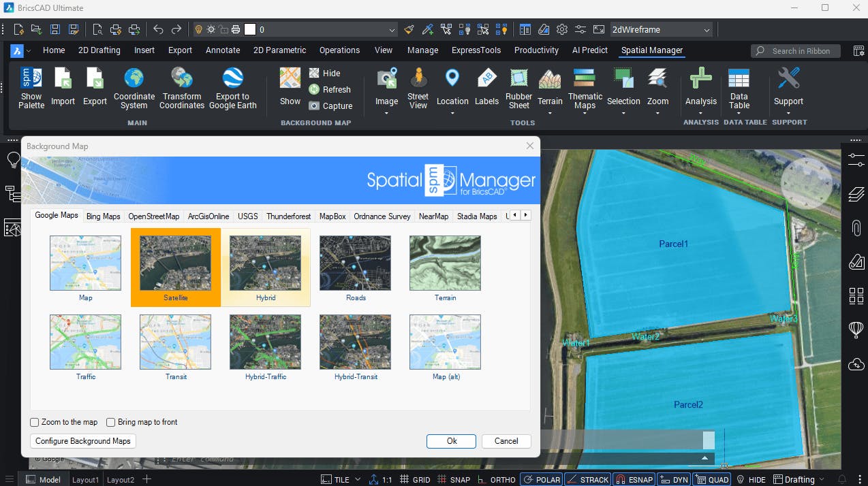Enable Zoom to the map checkbox
This screenshot has height=486, width=868.
click(35, 422)
